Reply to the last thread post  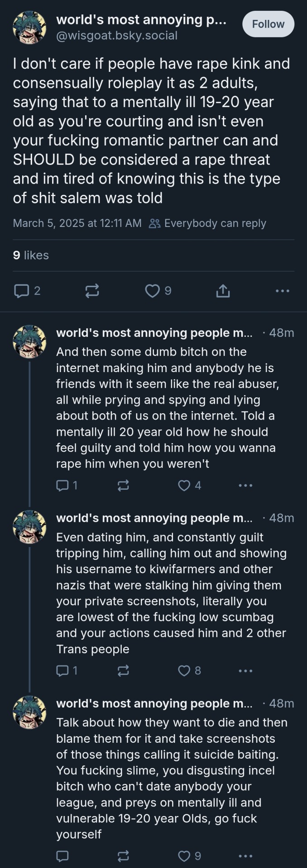62,856
